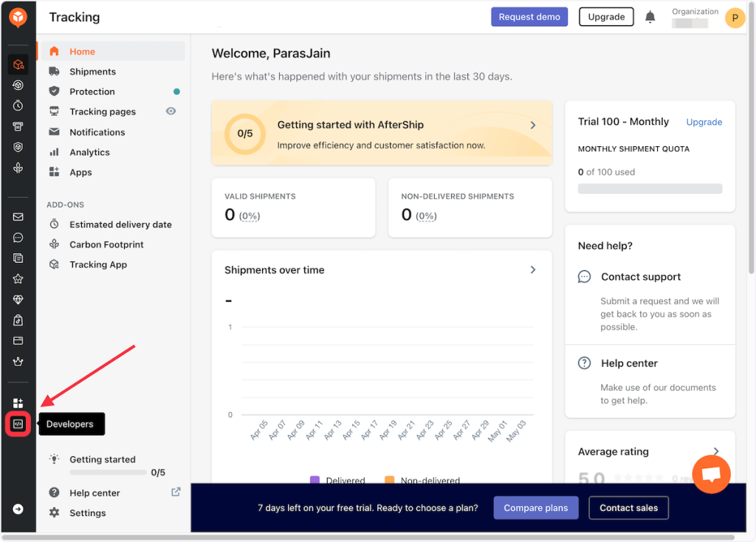The image size is (756, 542).
Task: Expand Shipments over time chevron
Action: click(x=533, y=270)
